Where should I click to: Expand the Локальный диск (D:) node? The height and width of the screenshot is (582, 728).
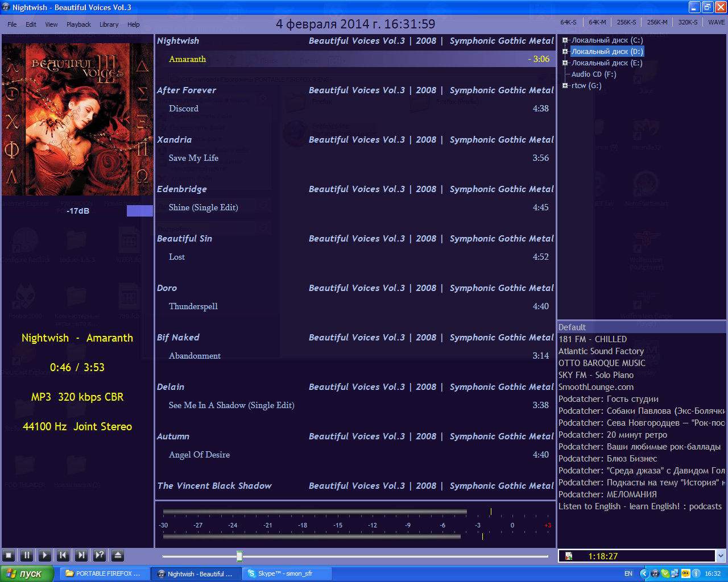coord(565,52)
